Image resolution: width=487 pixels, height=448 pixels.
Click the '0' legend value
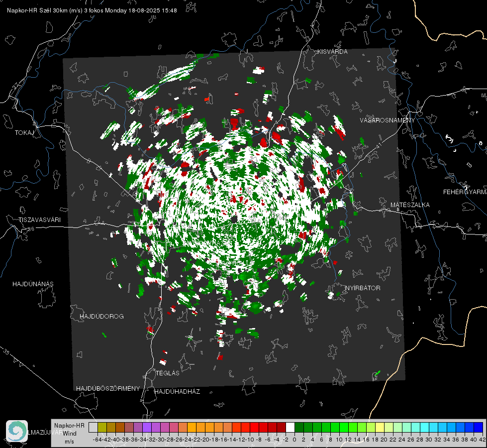[x=294, y=440]
